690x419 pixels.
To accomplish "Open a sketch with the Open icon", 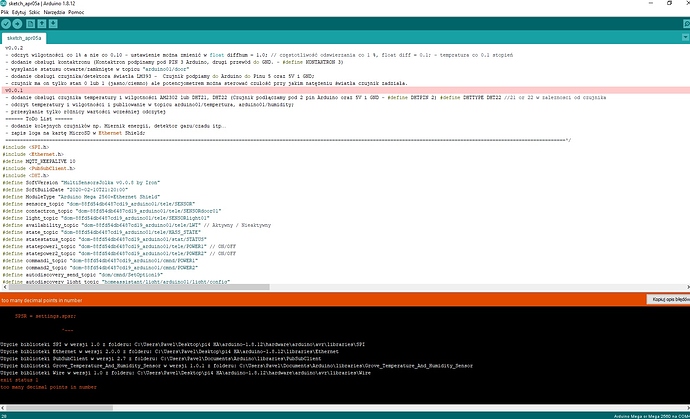I will click(42, 24).
